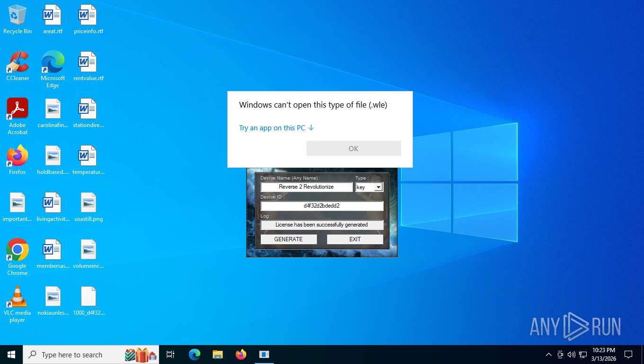Select the areat.rtf desktop file

[x=53, y=20]
